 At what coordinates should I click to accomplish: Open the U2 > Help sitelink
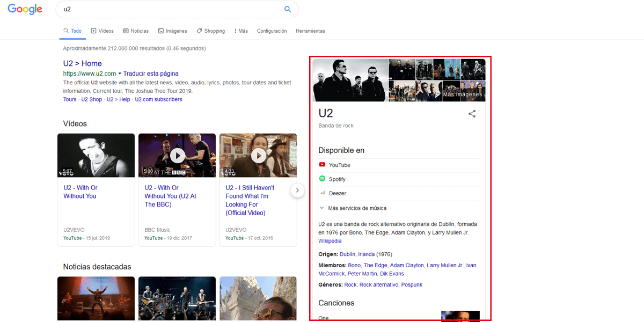(x=119, y=99)
